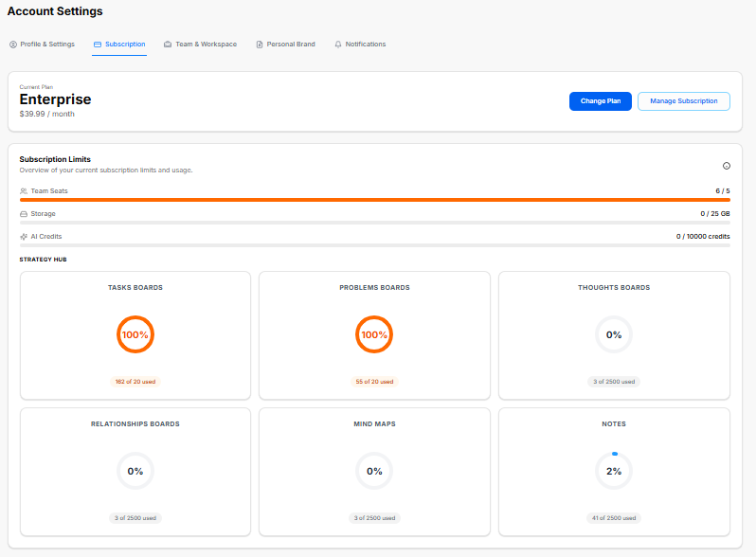Go to the Notifications tab
Viewport: 756px width, 557px height.
360,45
